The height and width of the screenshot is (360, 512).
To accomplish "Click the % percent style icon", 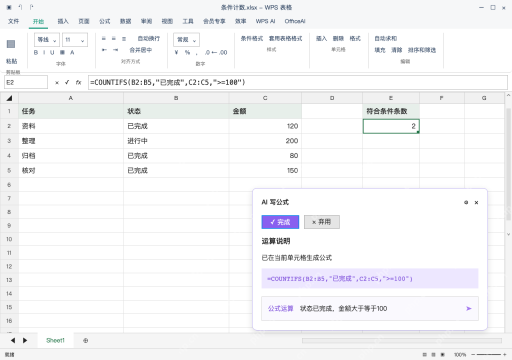I will coord(187,52).
